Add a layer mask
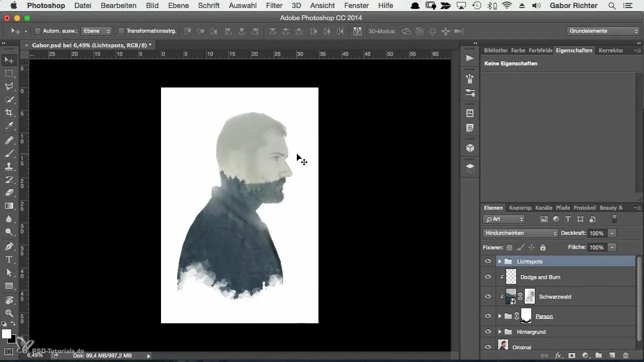 click(572, 355)
